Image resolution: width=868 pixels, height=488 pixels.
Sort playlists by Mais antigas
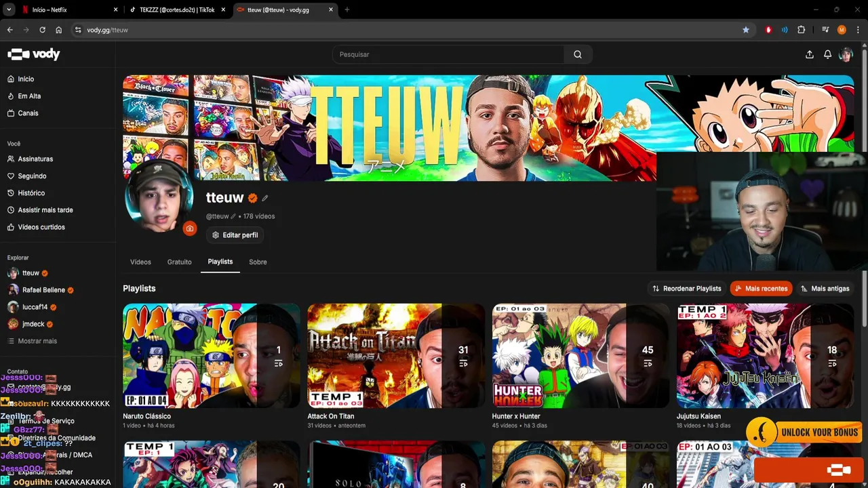coord(825,289)
